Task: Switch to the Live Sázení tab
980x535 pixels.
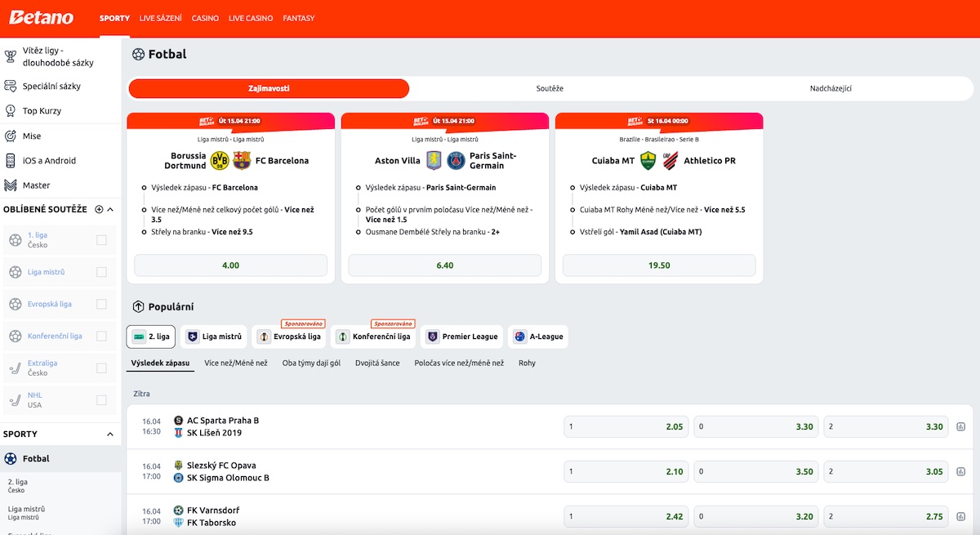Action: tap(161, 18)
